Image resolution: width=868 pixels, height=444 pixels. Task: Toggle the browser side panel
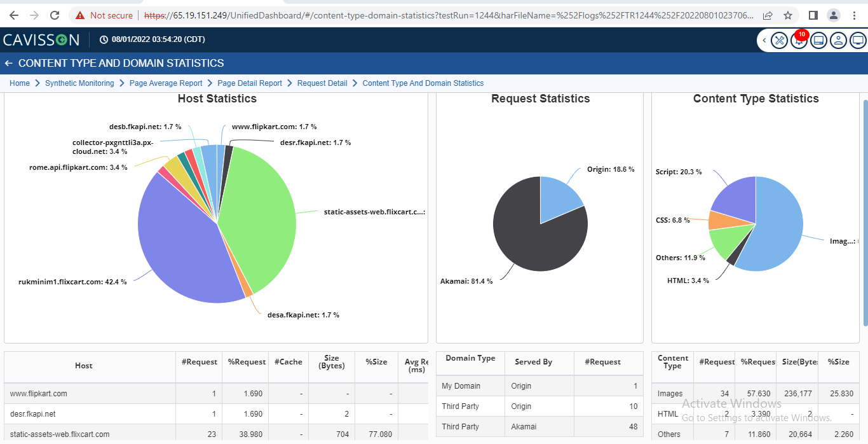coord(813,15)
